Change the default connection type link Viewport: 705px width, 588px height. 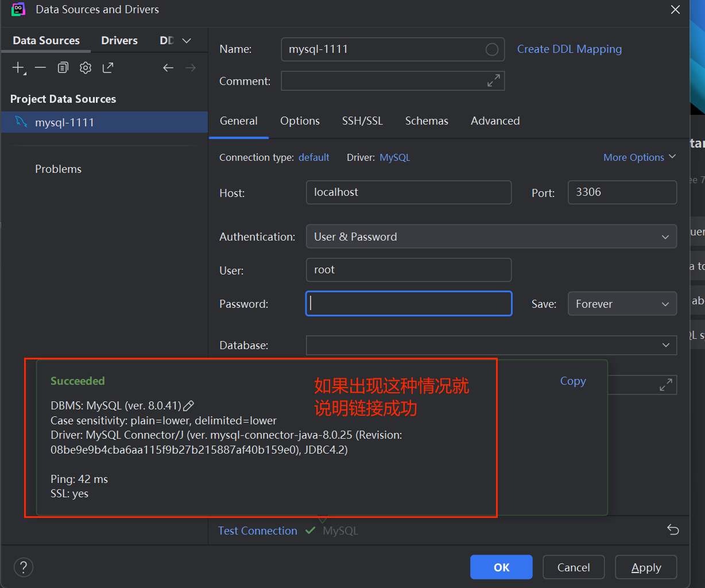pos(314,157)
